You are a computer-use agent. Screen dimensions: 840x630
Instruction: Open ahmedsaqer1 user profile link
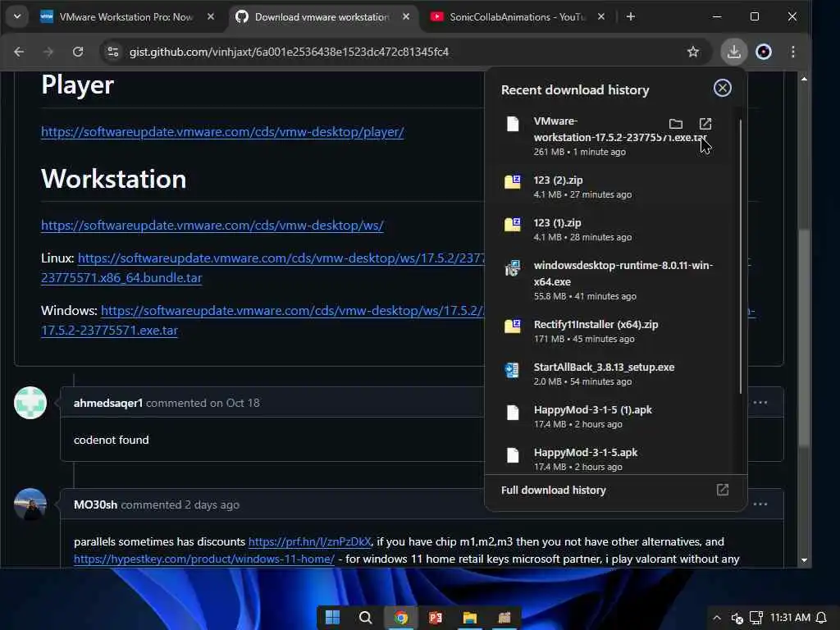(x=107, y=403)
